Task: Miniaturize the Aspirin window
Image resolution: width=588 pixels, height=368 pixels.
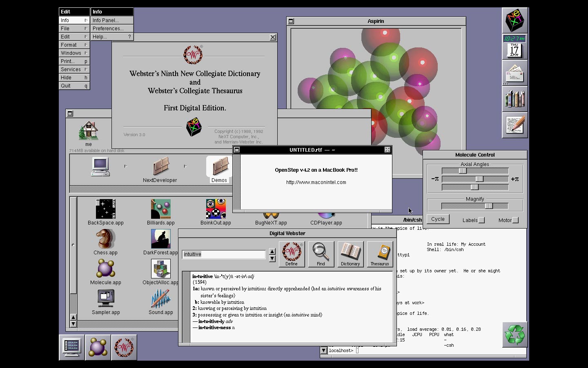Action: coord(291,21)
